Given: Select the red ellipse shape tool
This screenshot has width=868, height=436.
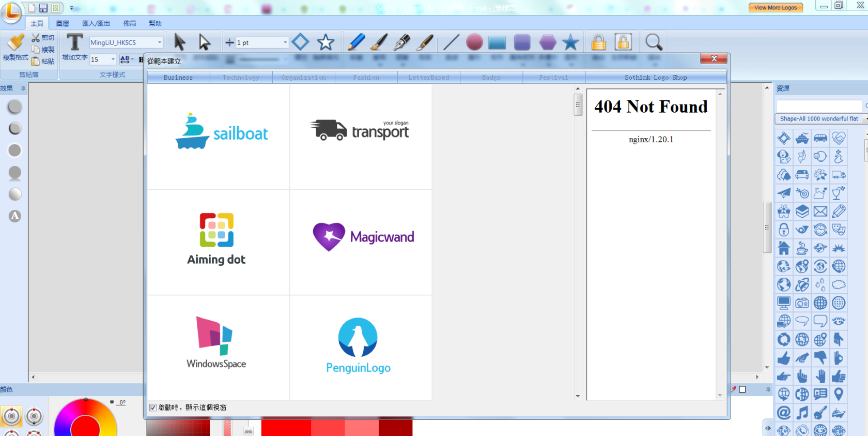Looking at the screenshot, I should (474, 42).
